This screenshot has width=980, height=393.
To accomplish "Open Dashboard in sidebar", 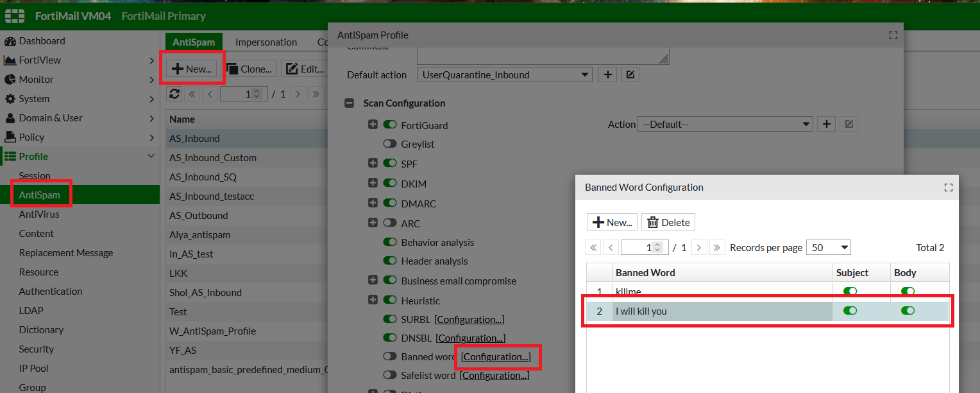I will (x=42, y=41).
